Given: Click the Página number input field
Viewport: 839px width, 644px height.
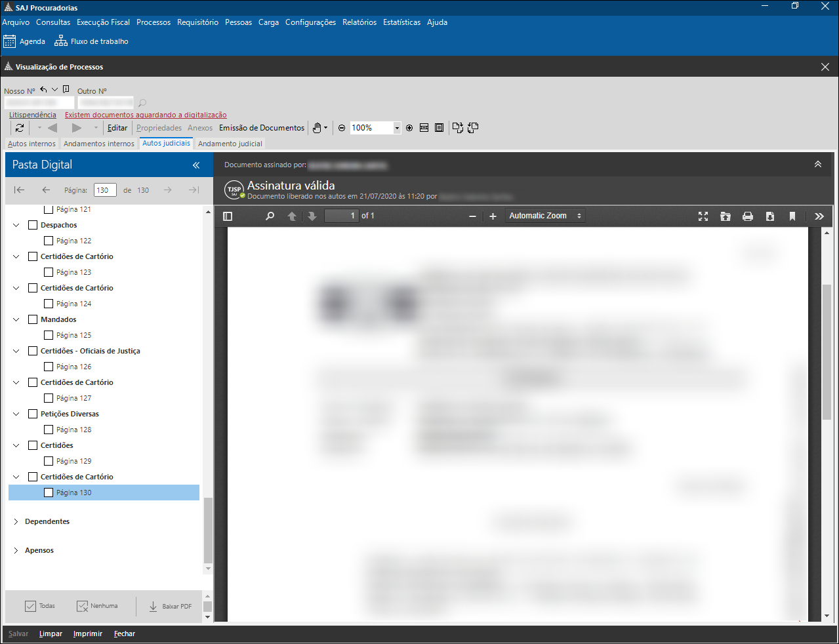Looking at the screenshot, I should click(x=104, y=190).
